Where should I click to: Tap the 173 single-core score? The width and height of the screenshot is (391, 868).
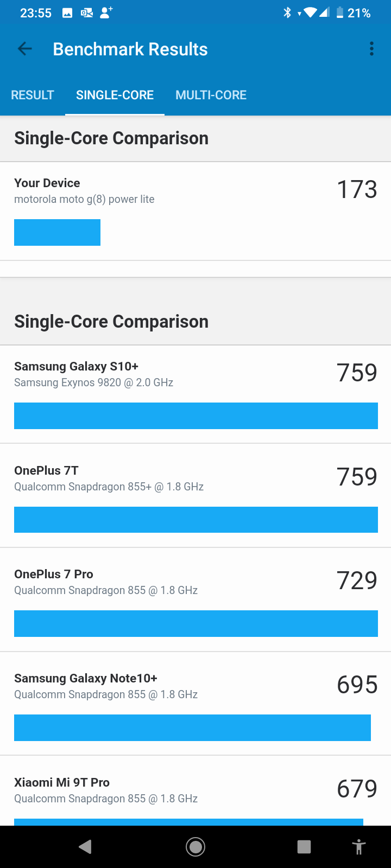pos(357,189)
